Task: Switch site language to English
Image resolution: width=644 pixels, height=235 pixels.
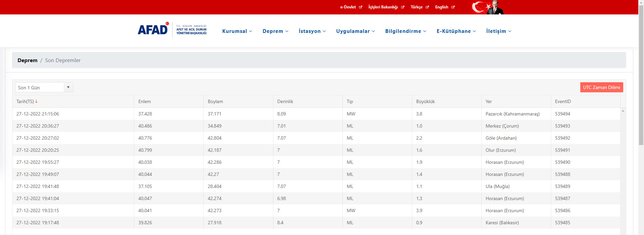Action: tap(444, 7)
